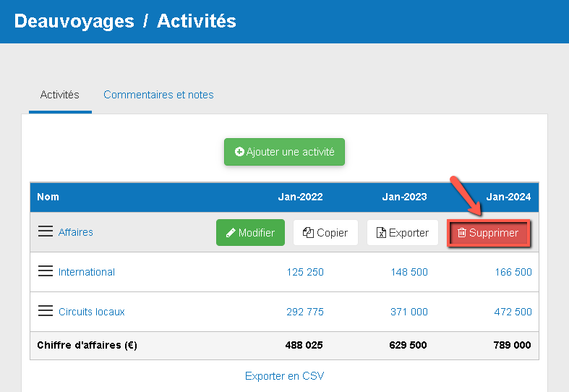
Task: Click the drag handle icon next to International
Action: tap(46, 271)
